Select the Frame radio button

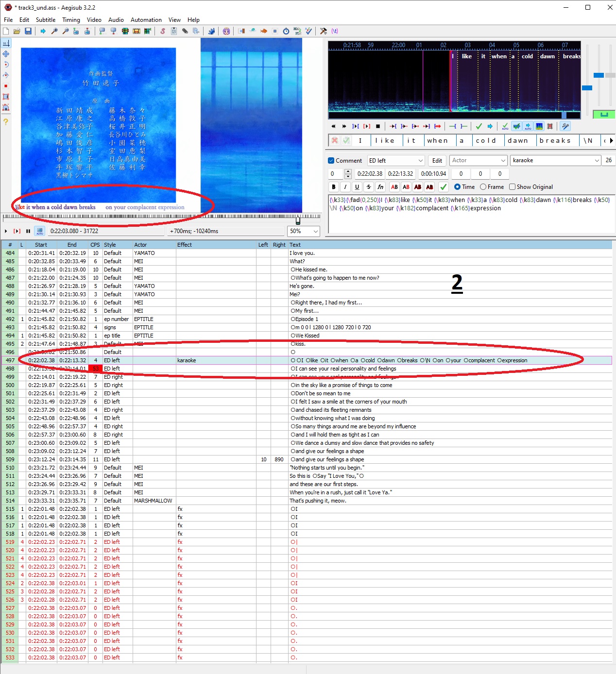coord(483,187)
